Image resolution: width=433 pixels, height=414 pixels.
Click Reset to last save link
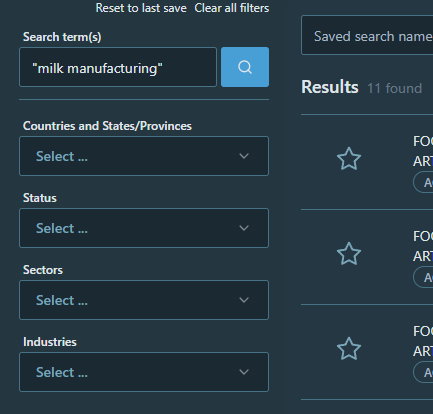click(x=141, y=8)
